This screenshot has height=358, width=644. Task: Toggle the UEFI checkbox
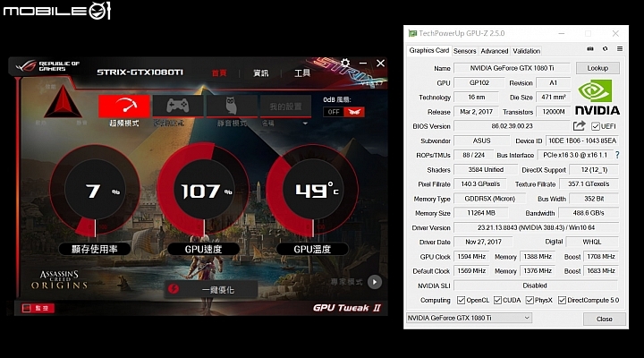point(595,126)
